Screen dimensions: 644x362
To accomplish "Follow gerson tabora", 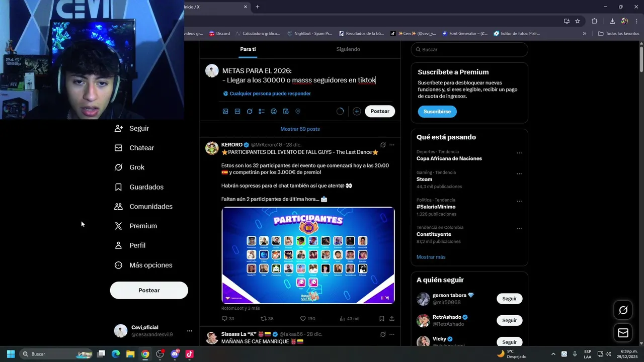I will [x=509, y=299].
